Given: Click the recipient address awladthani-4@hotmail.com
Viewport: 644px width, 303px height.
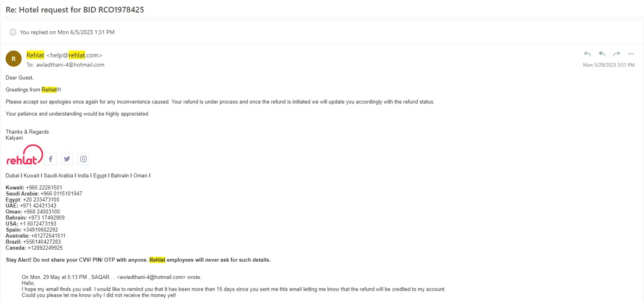Looking at the screenshot, I should (70, 65).
